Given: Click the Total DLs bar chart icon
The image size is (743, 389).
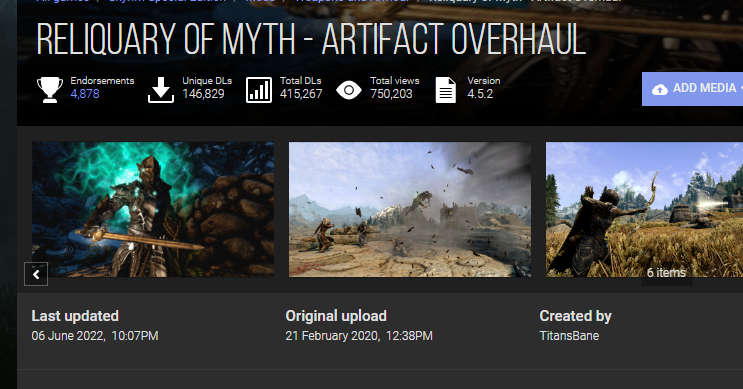Looking at the screenshot, I should tap(259, 90).
